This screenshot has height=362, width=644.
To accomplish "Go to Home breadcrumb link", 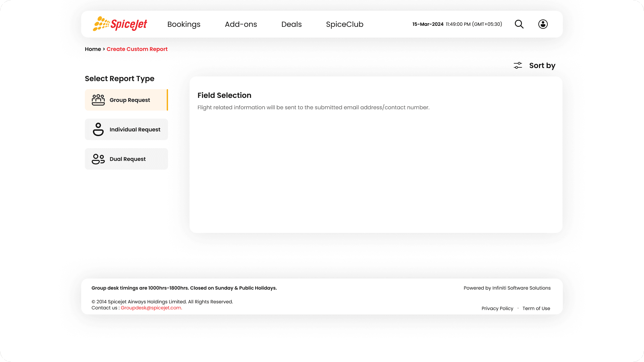I will (x=93, y=49).
